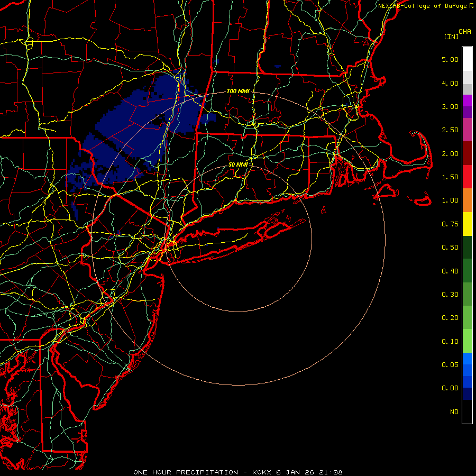This screenshot has height=476, width=476.
Task: Click the "0.05" legend value
Action: pyautogui.click(x=450, y=364)
